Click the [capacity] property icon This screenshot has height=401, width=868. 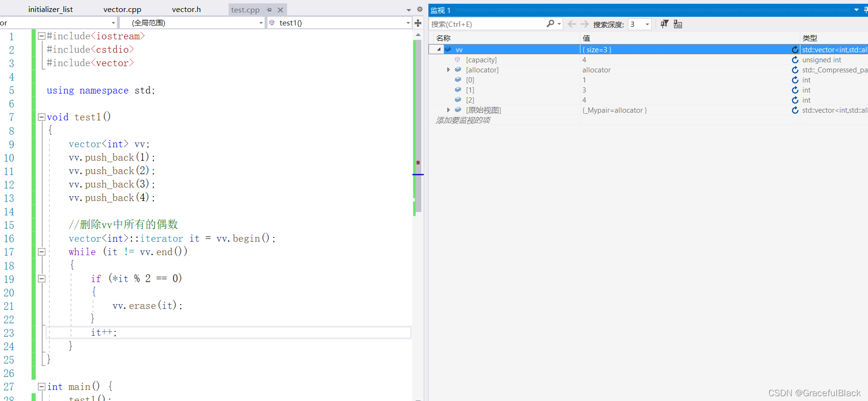[457, 59]
